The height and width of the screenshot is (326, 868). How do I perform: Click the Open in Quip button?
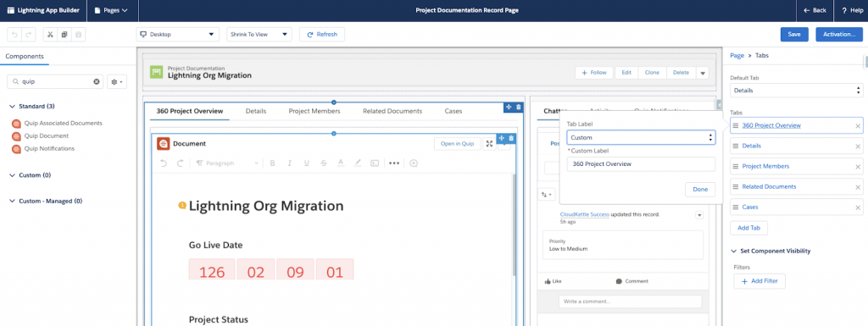pos(457,144)
